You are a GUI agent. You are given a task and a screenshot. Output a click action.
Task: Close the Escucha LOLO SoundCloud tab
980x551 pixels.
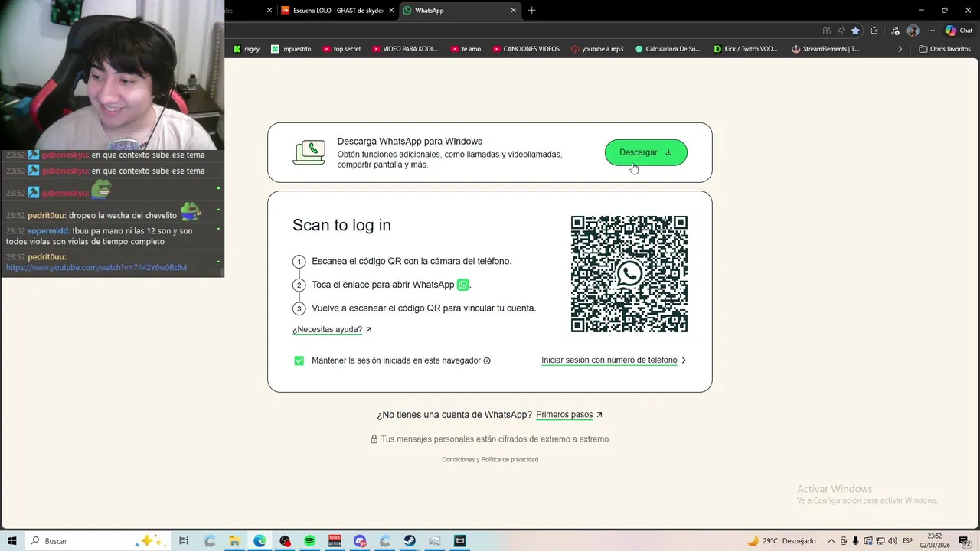pyautogui.click(x=391, y=10)
